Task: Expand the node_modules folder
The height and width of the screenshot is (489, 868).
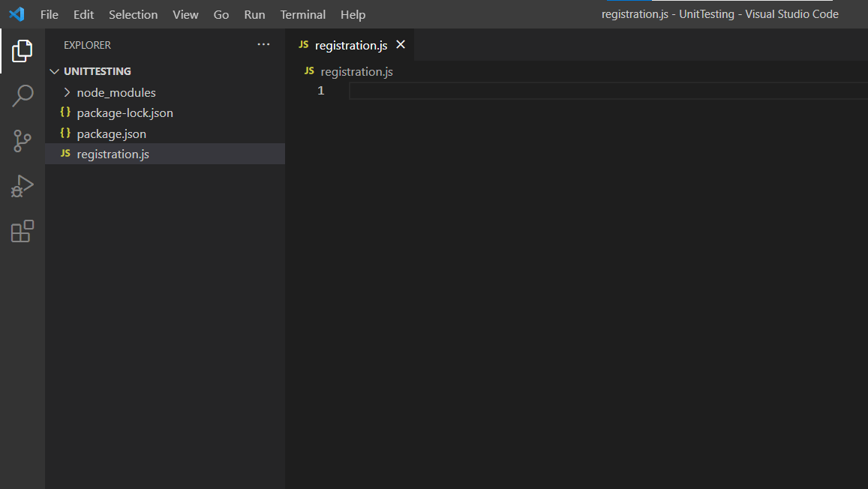Action: click(x=68, y=91)
